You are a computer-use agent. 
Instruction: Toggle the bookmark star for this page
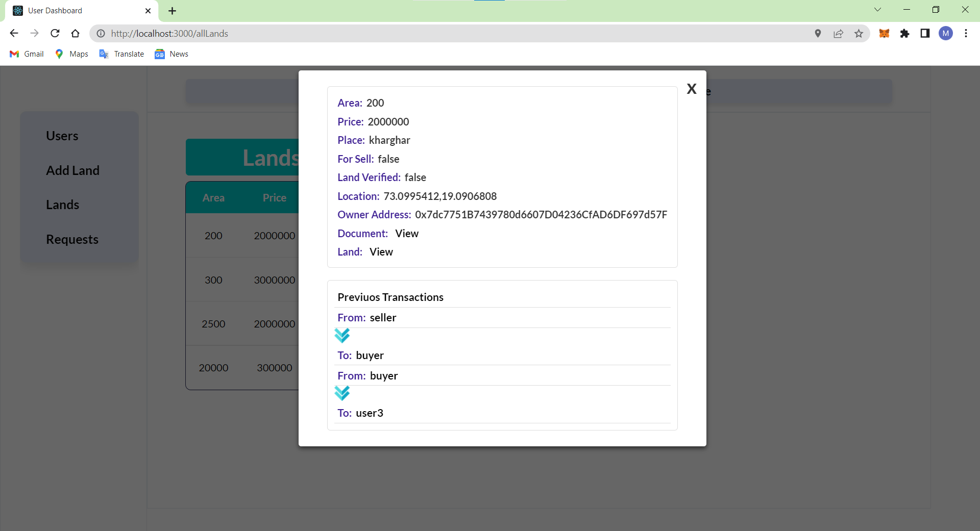point(859,33)
